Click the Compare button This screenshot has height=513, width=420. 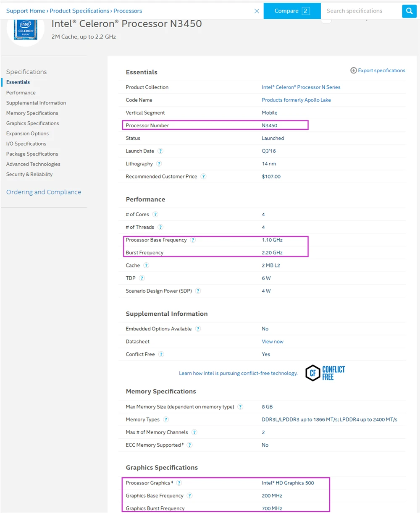click(292, 11)
